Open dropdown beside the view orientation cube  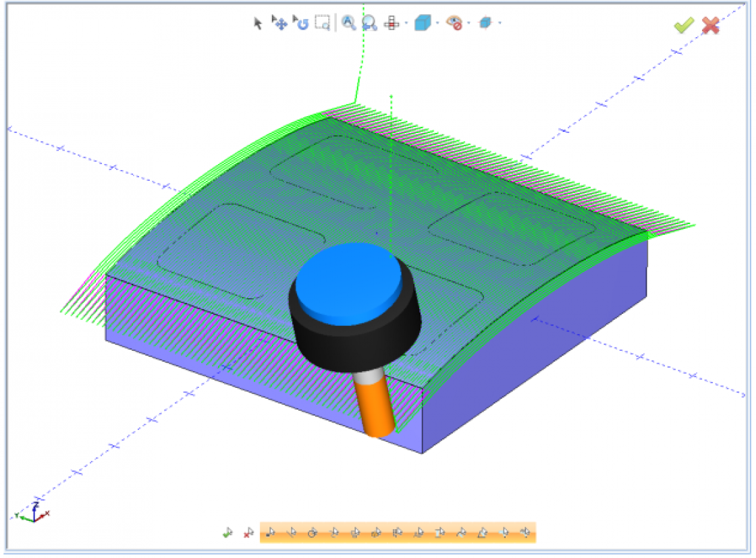click(500, 23)
